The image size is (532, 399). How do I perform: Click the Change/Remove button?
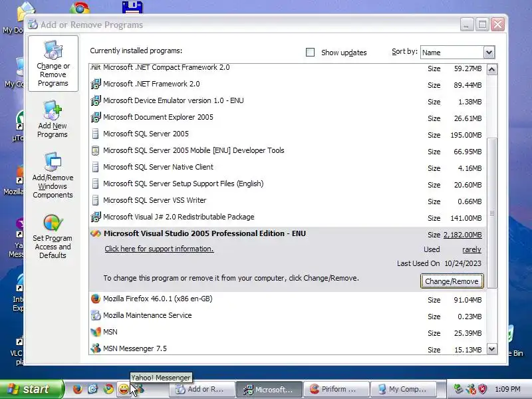tap(452, 281)
